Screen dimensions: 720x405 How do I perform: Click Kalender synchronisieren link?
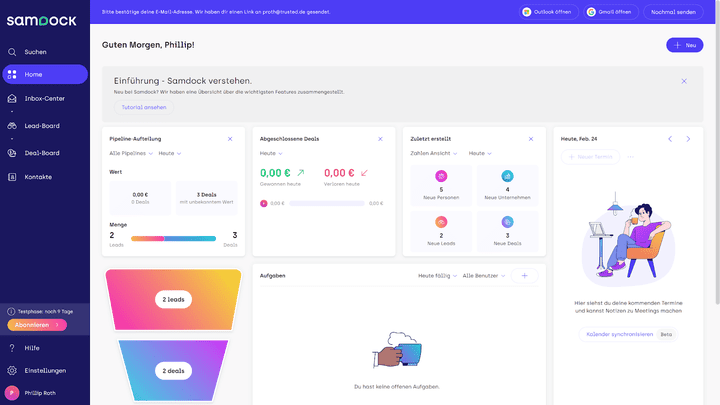pyautogui.click(x=619, y=334)
